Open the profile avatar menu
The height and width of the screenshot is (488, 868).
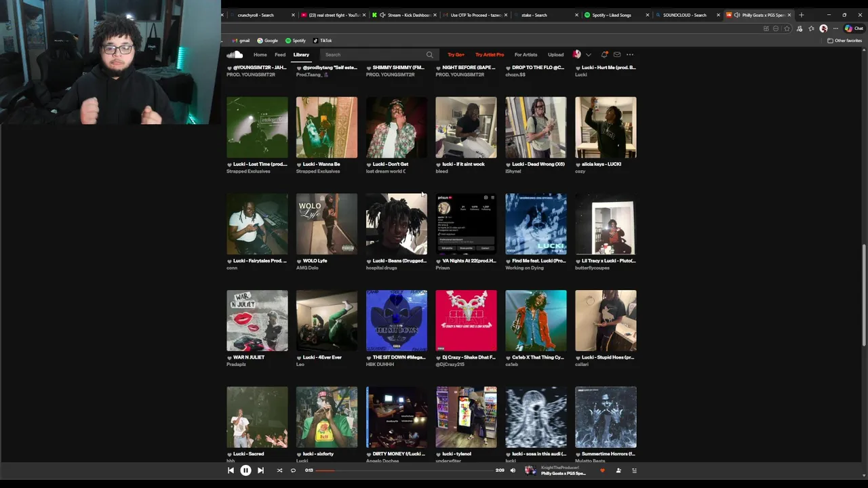[x=577, y=54]
